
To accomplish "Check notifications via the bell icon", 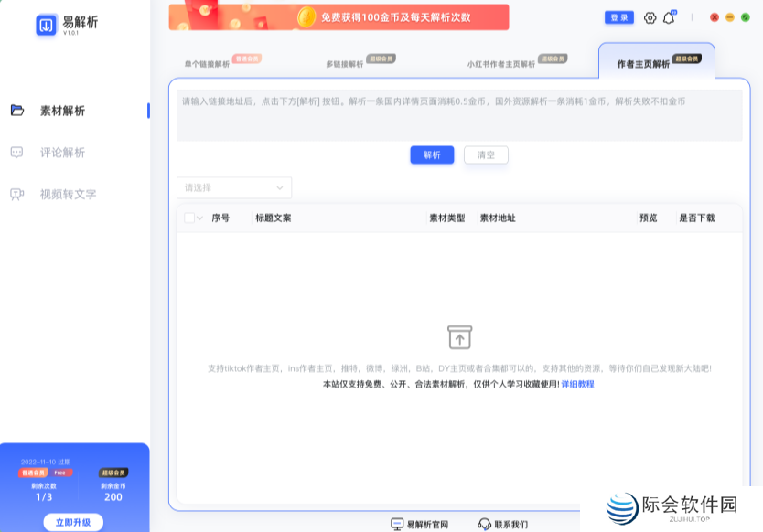I will click(x=669, y=17).
